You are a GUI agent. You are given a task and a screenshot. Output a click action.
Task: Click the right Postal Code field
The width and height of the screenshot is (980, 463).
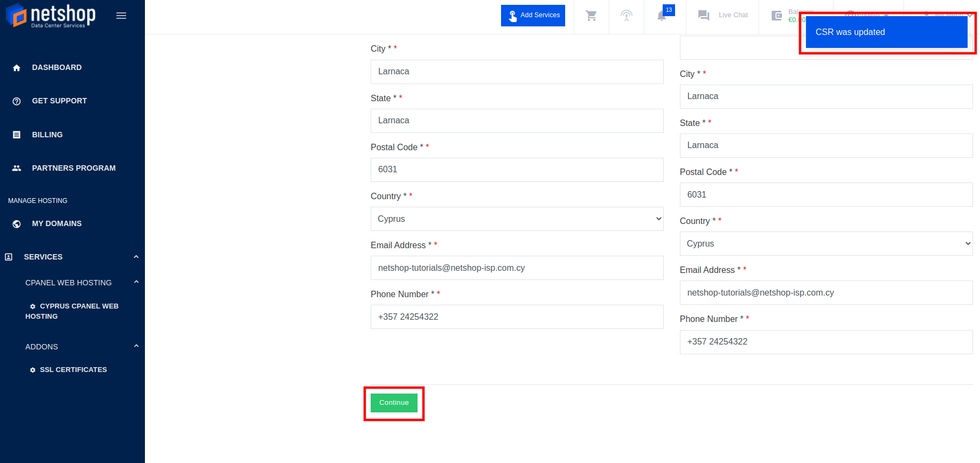pos(826,194)
